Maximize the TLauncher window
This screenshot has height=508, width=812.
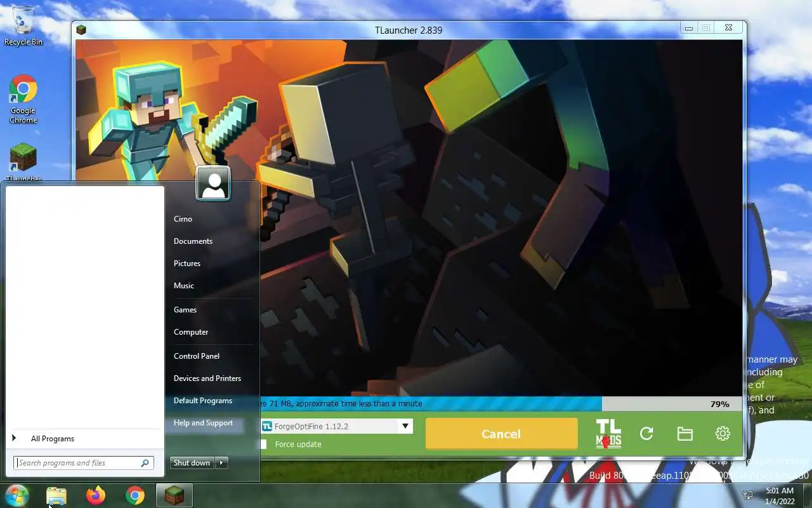click(x=705, y=28)
